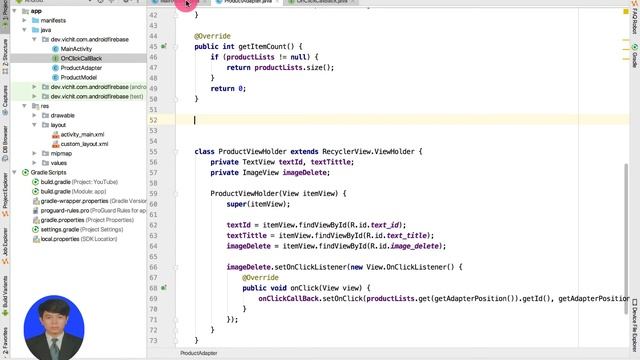Click the yellow inspection warning indicator
This screenshot has height=360, width=640.
coord(626,12)
